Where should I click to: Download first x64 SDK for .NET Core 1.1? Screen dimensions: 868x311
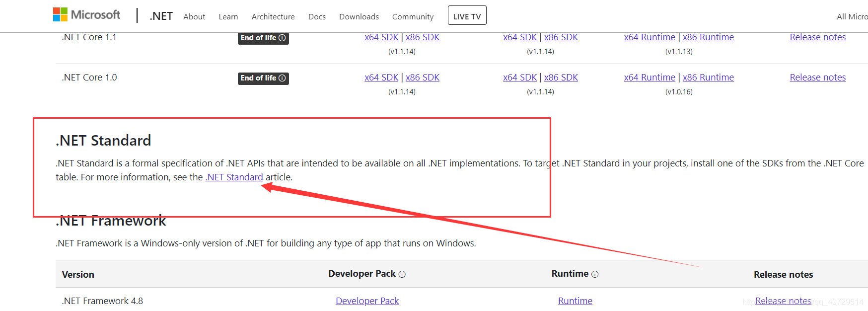(381, 37)
